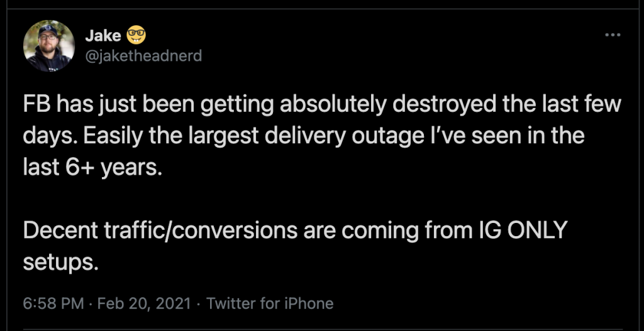Click the word absolutely in the tweet
644x331 pixels.
pyautogui.click(x=333, y=106)
